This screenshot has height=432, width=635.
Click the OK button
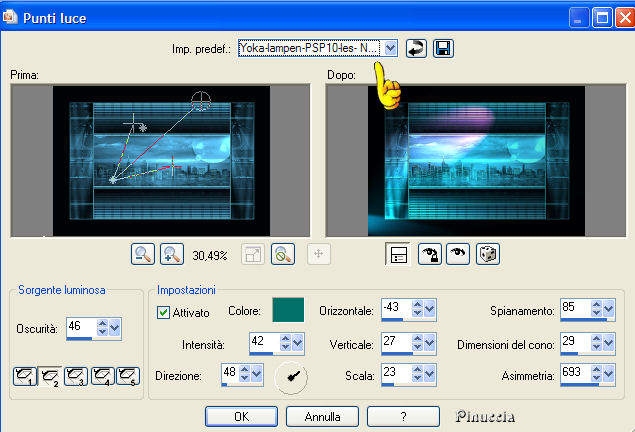(x=241, y=417)
